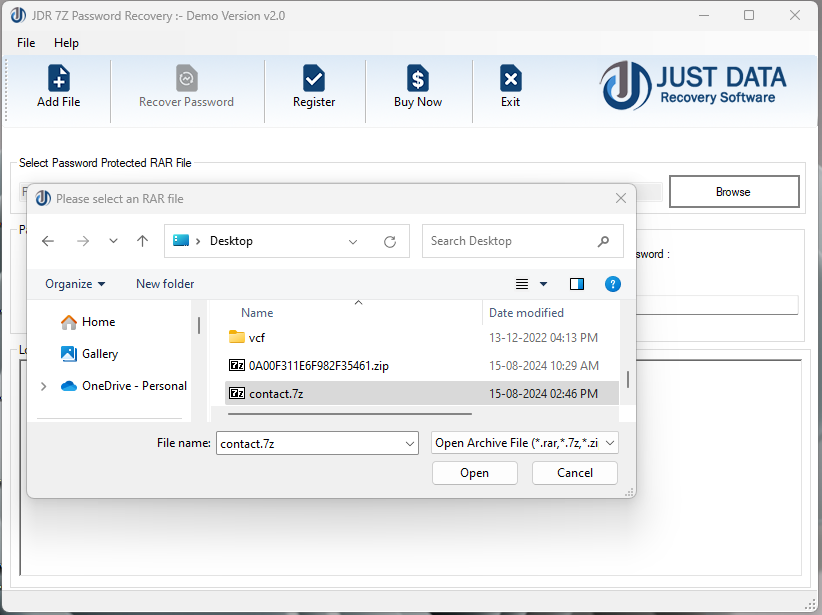Toggle the Name column sort arrow

coord(358,301)
